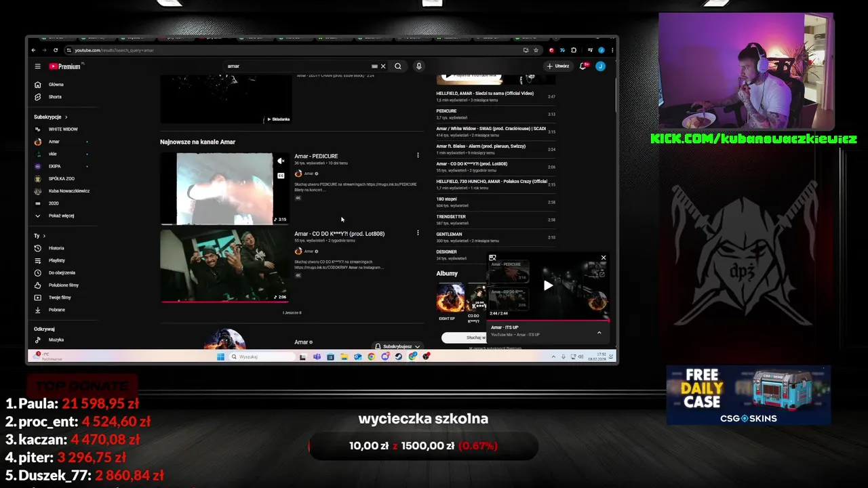Screen dimensions: 868x488
Task: Play GENTLEMAN track
Action: click(x=496, y=237)
